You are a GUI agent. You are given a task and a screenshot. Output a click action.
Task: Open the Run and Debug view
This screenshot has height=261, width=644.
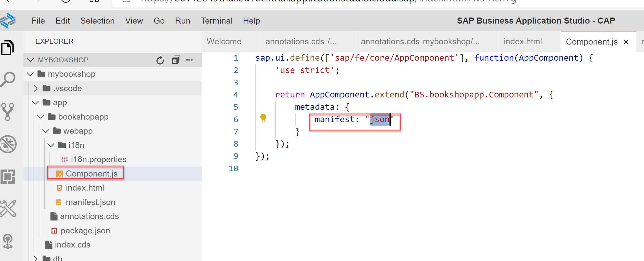click(x=8, y=144)
